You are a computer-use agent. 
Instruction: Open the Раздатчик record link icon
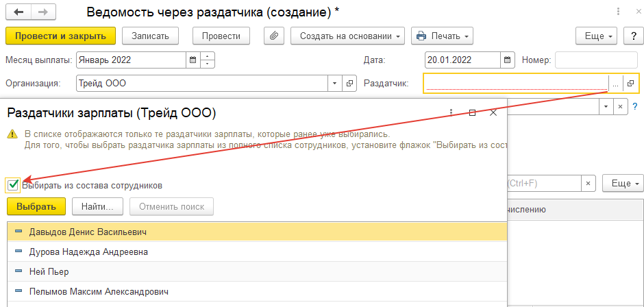coord(631,84)
